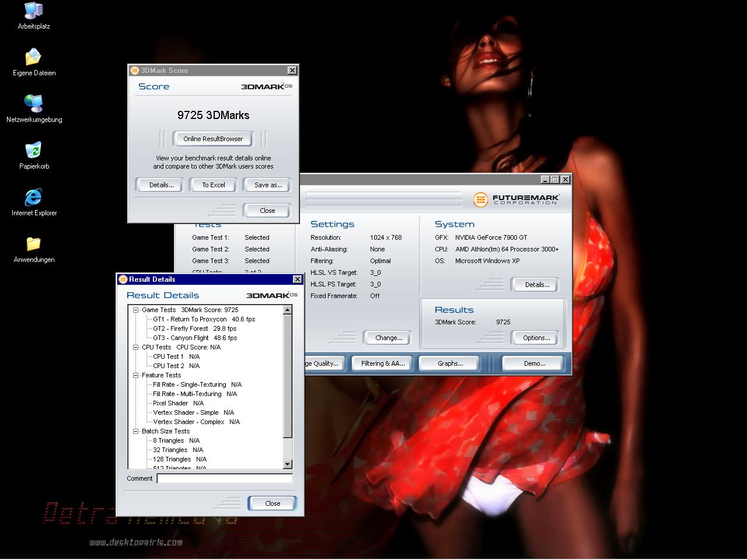
Task: Click AMD Athlon(tm) 64 Processor 3000+ text
Action: click(x=507, y=249)
